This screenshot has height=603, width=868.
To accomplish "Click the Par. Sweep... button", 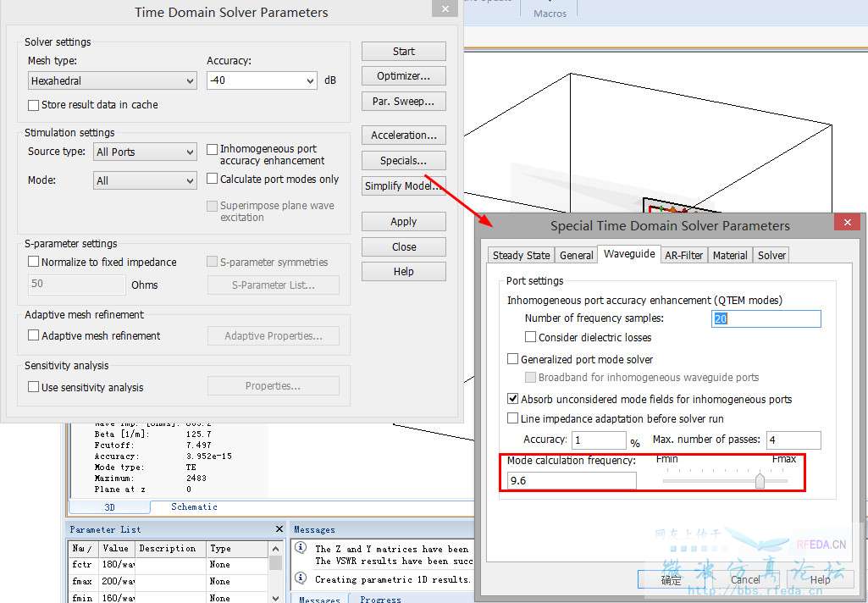I will [x=403, y=102].
